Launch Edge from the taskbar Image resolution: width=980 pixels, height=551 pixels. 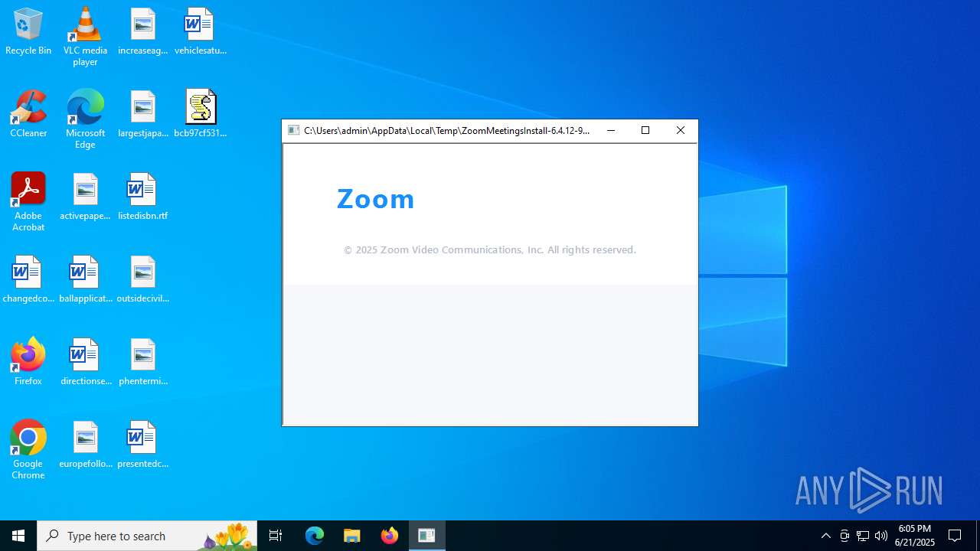tap(315, 536)
